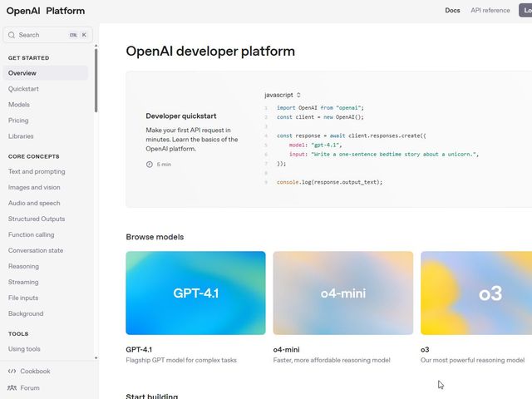Open the Cookbook code icon
The height and width of the screenshot is (399, 532).
pos(12,372)
